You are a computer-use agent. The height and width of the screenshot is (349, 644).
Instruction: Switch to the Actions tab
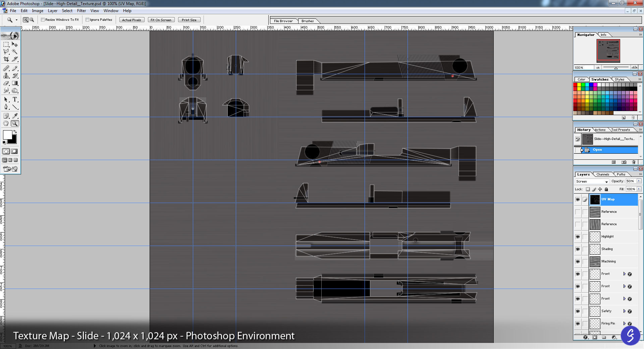click(600, 130)
